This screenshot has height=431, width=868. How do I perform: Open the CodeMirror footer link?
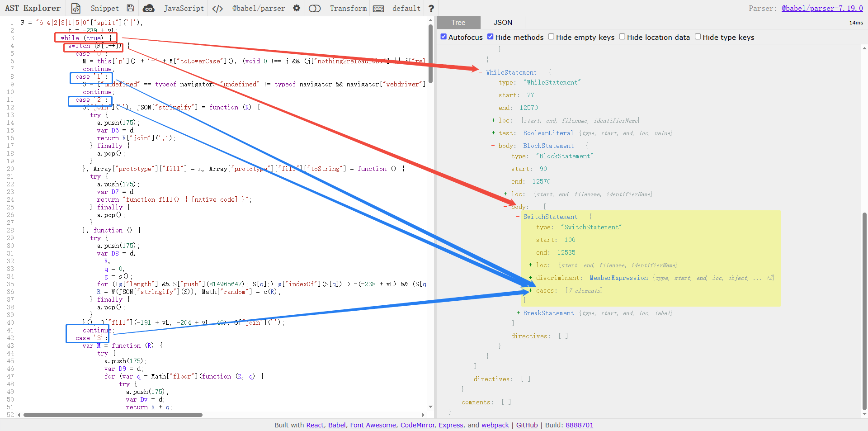click(418, 425)
